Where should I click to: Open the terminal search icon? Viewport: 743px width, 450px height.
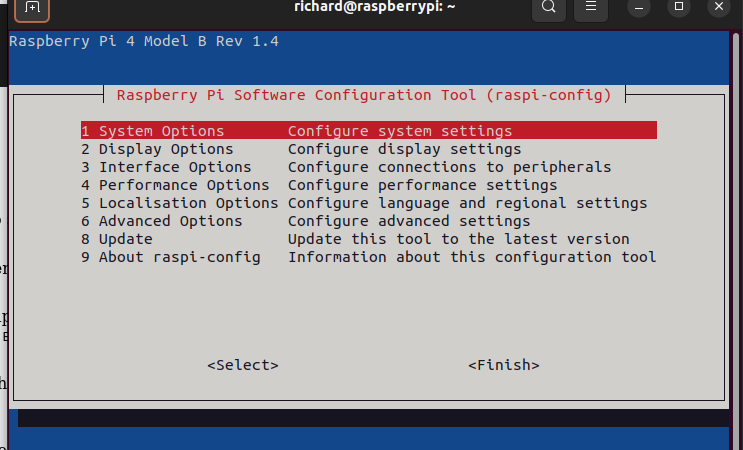tap(549, 8)
